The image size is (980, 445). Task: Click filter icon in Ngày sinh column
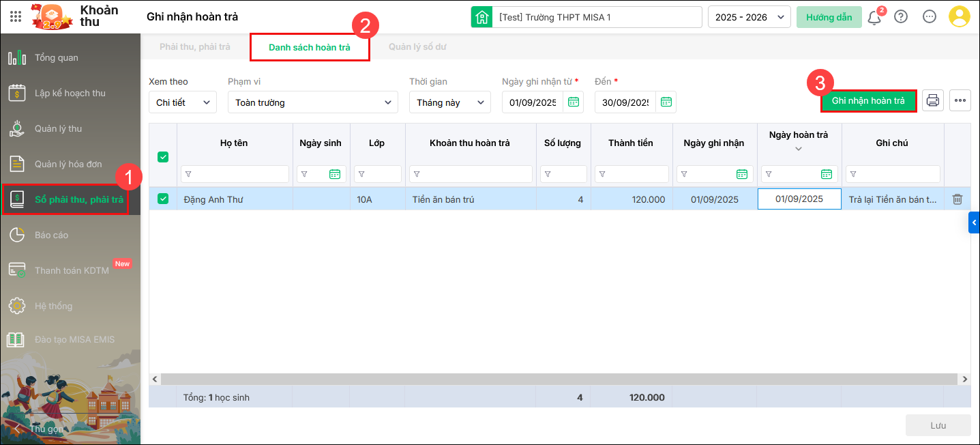304,174
